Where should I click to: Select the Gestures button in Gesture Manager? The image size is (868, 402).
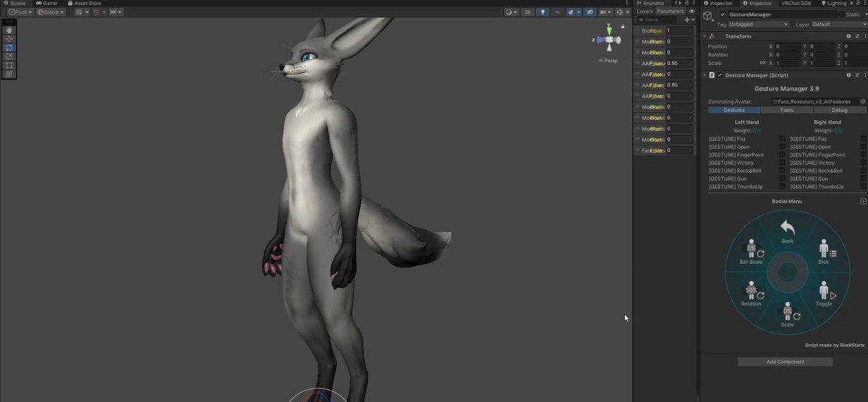[734, 110]
